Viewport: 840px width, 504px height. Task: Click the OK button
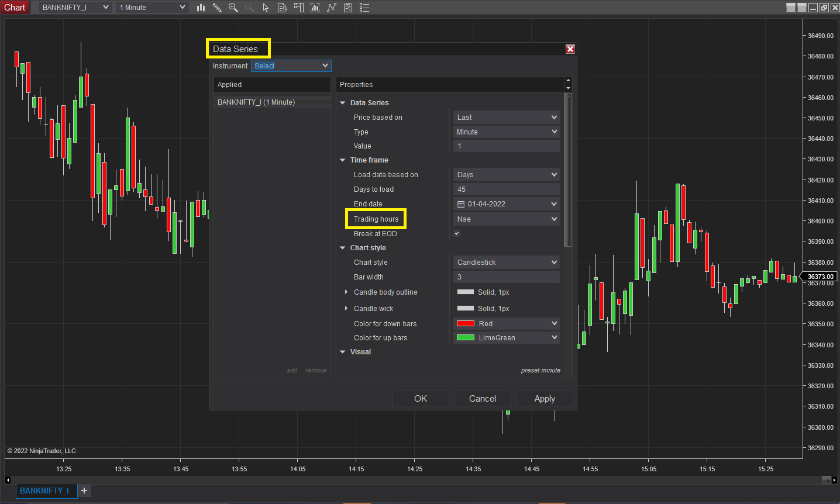pyautogui.click(x=421, y=399)
